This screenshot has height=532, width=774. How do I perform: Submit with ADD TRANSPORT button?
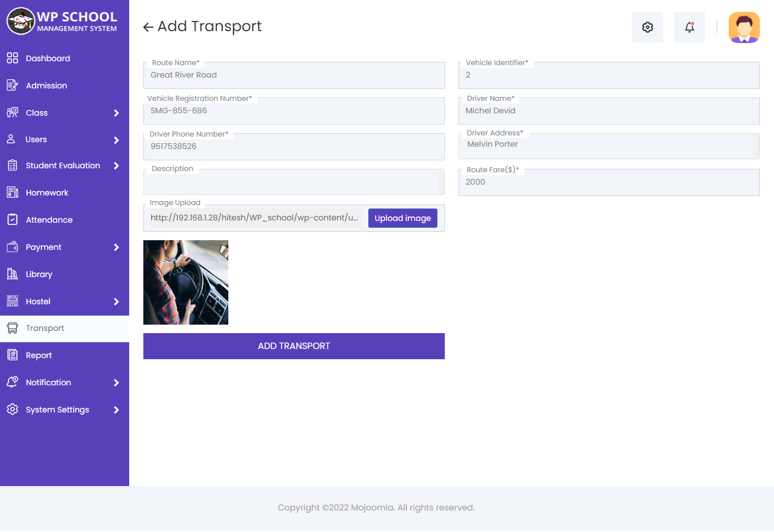[294, 346]
